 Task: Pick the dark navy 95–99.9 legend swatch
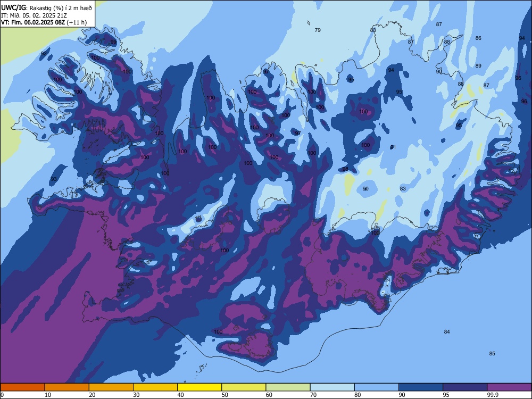pyautogui.click(x=465, y=387)
